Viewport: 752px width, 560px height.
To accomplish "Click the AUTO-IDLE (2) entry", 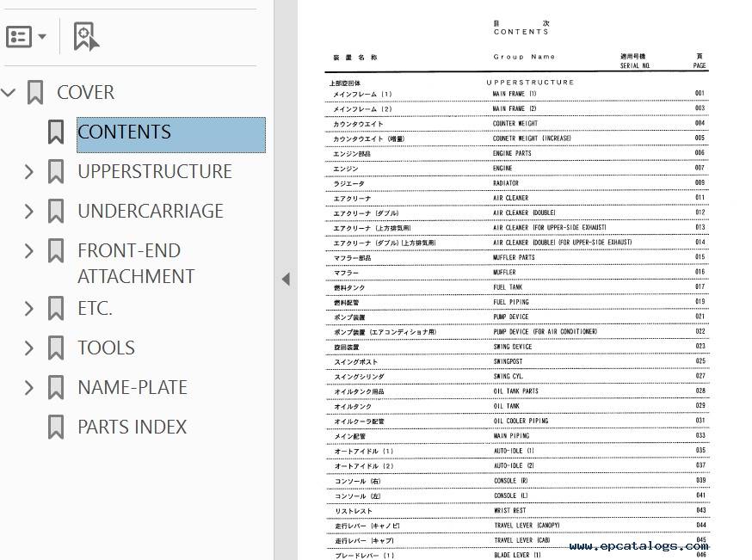I will pyautogui.click(x=515, y=465).
